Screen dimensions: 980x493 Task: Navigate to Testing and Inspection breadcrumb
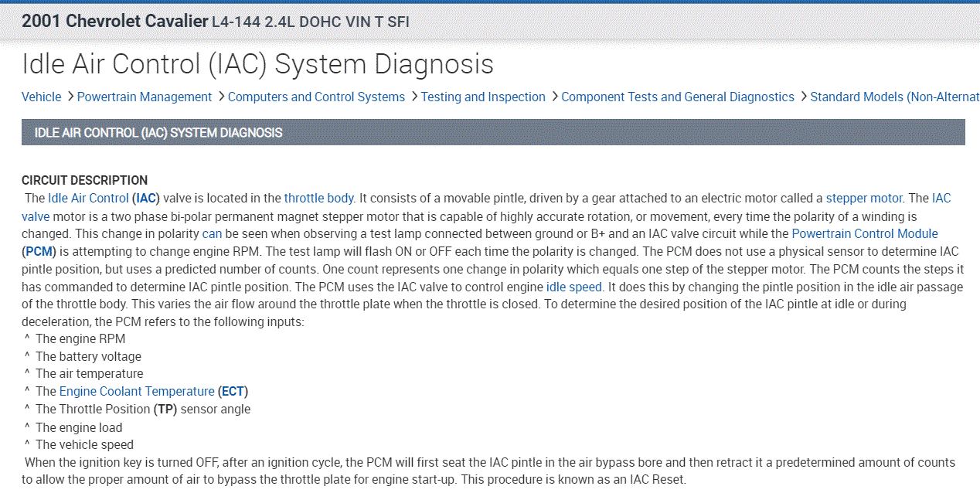[x=483, y=97]
